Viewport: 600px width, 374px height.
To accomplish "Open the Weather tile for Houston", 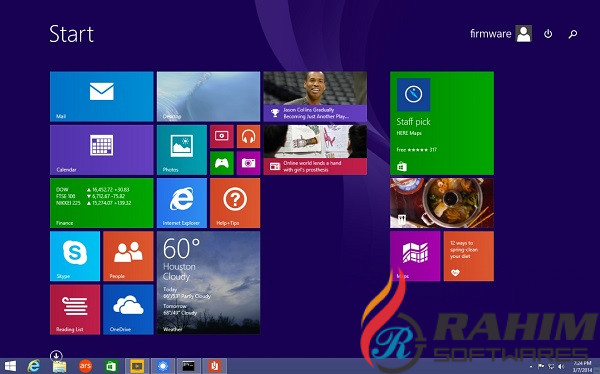I will click(x=208, y=283).
